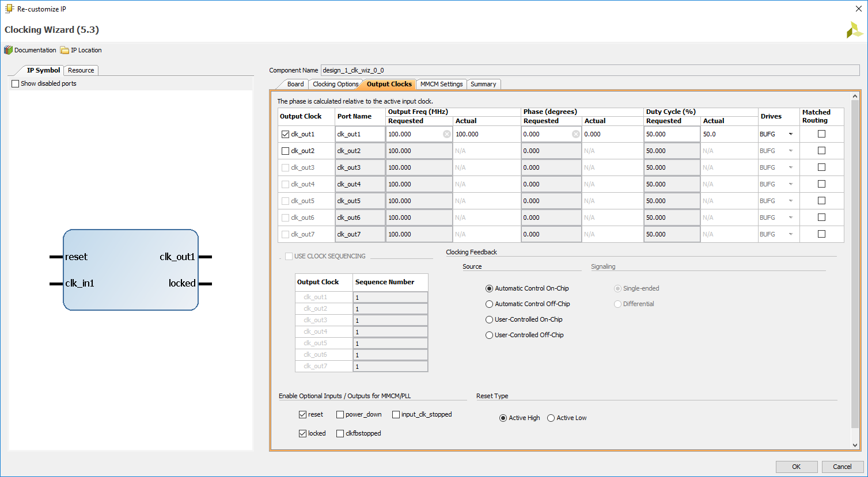The width and height of the screenshot is (868, 477).
Task: Click the IP Location folder icon
Action: [x=65, y=50]
